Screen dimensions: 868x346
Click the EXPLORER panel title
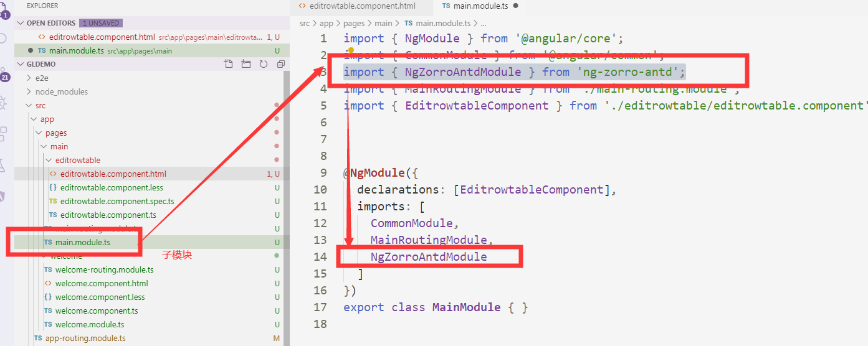42,6
